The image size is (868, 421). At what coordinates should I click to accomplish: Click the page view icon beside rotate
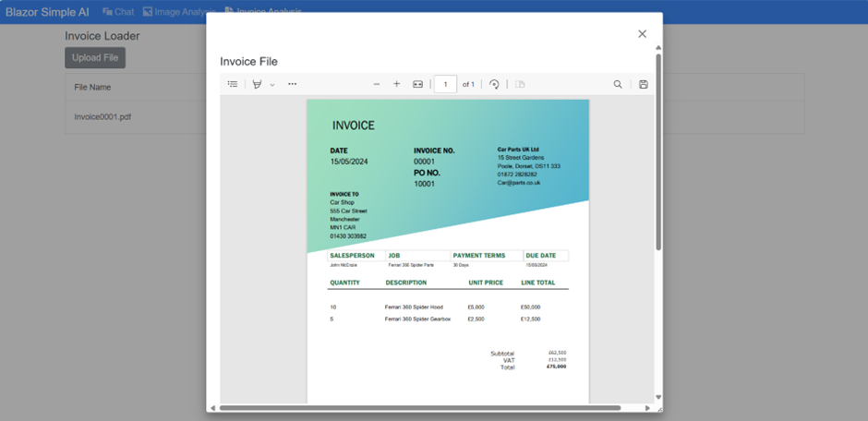[520, 84]
